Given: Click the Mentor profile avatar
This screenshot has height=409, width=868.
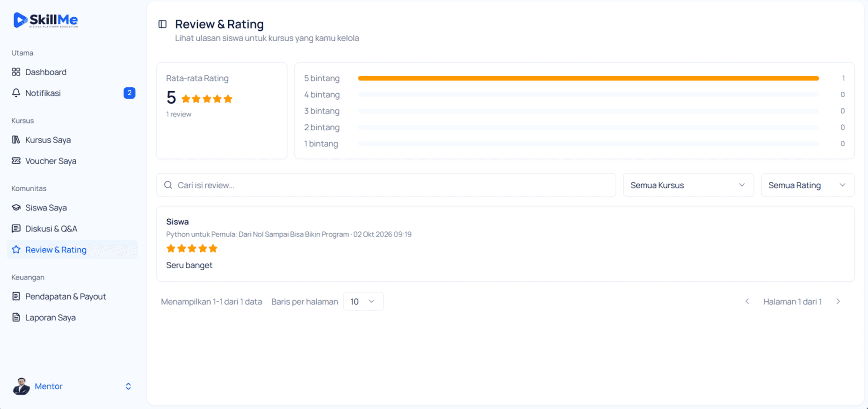Looking at the screenshot, I should (21, 386).
